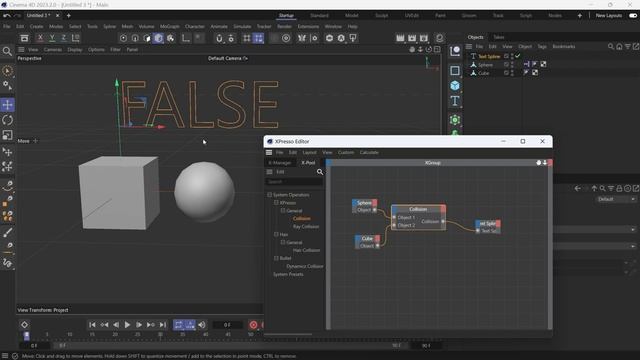Toggle Z axis lock
The height and width of the screenshot is (360, 640).
click(64, 38)
